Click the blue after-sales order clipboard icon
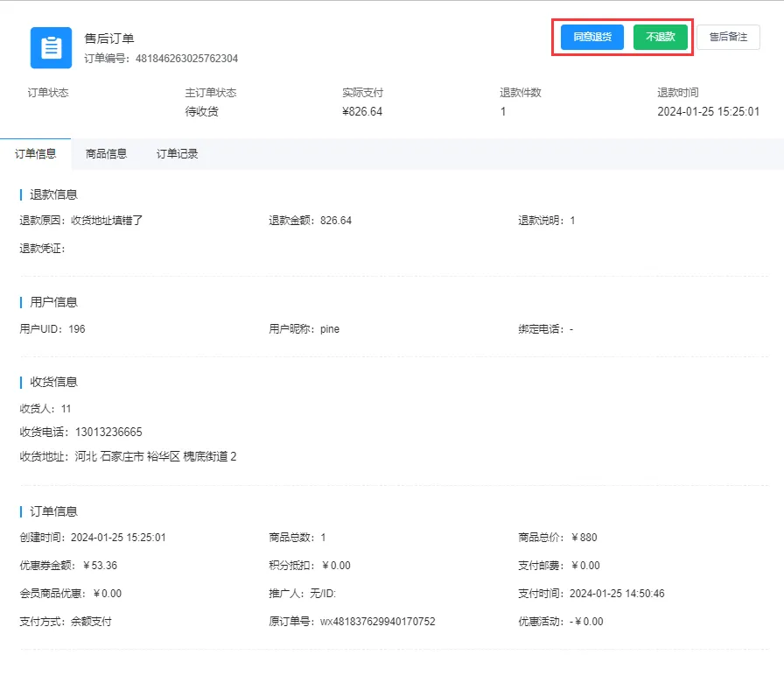Viewport: 784px width, 676px height. click(x=51, y=47)
